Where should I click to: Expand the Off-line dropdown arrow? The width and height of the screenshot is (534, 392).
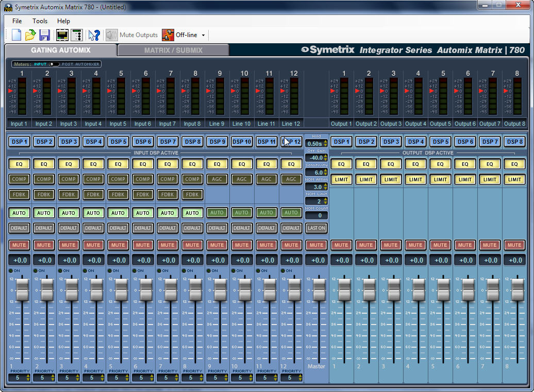[x=203, y=35]
